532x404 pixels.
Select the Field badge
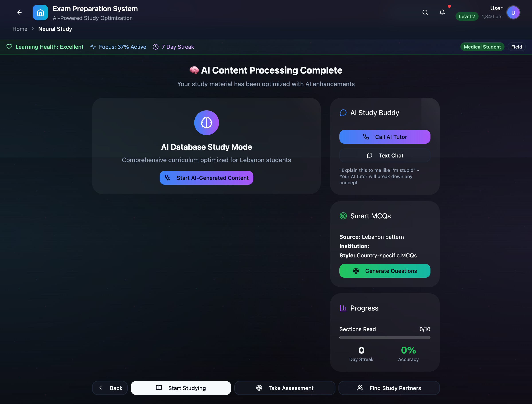coord(516,47)
